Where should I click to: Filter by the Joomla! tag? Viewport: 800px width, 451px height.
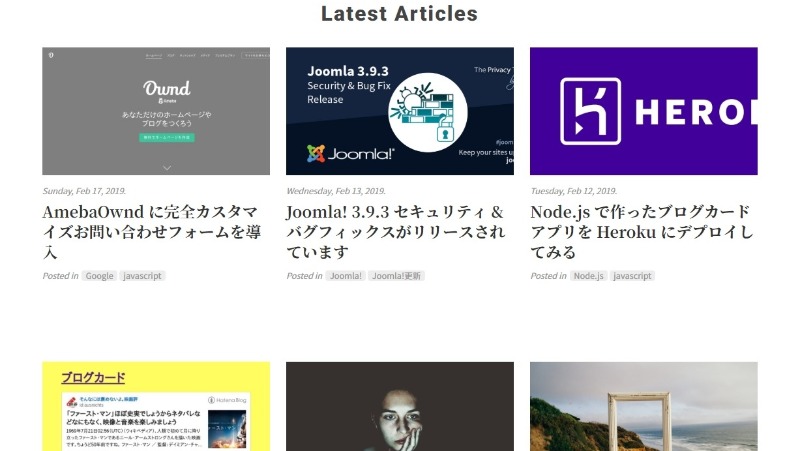(345, 276)
